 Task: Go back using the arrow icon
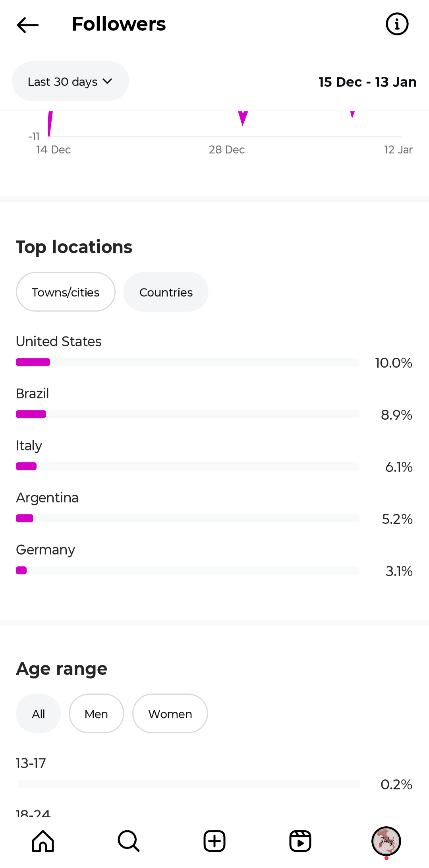point(28,25)
